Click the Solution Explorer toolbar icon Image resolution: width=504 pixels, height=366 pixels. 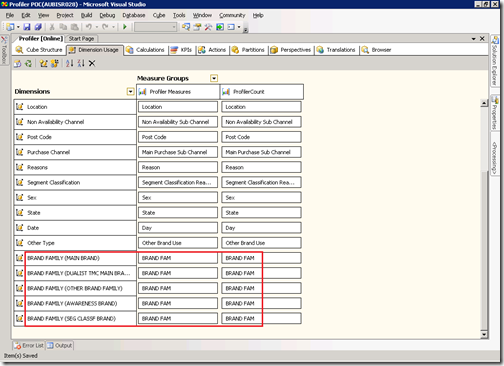coord(186,27)
